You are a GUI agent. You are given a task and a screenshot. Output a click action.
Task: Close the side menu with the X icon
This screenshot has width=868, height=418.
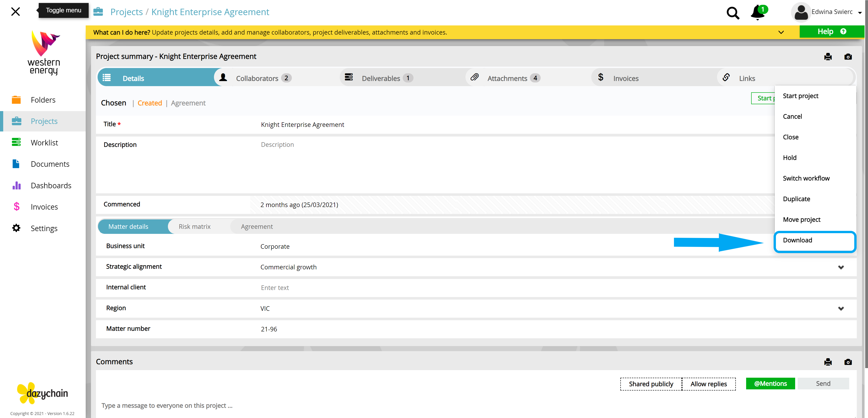tap(16, 12)
